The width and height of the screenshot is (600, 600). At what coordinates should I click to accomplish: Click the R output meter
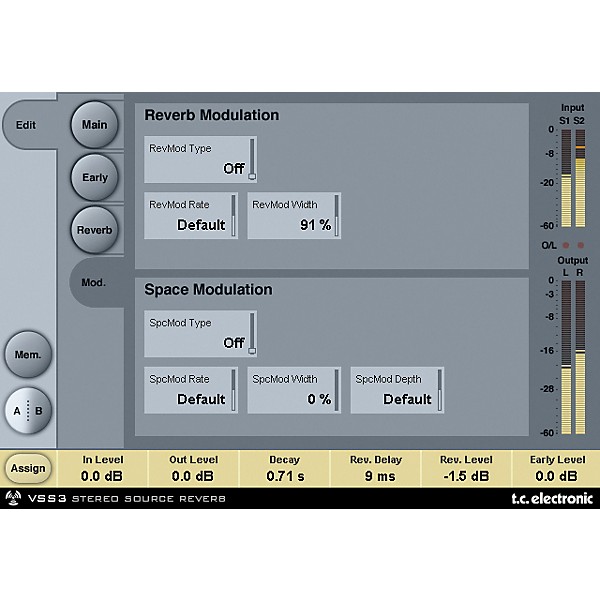pos(580,357)
